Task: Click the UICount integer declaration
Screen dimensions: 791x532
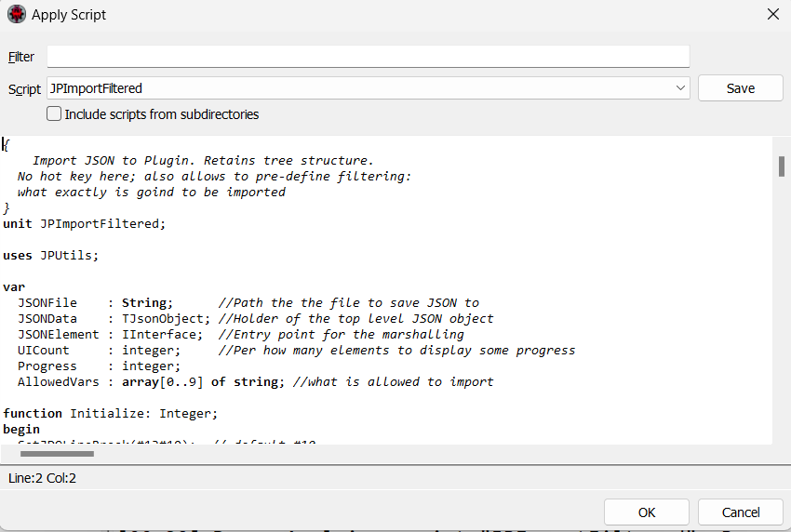Action: [x=99, y=351]
